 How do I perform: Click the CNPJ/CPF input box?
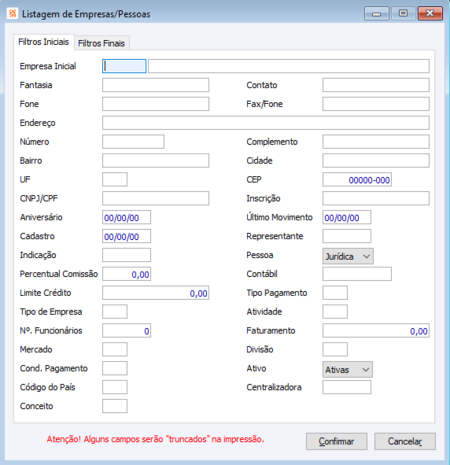coord(156,198)
